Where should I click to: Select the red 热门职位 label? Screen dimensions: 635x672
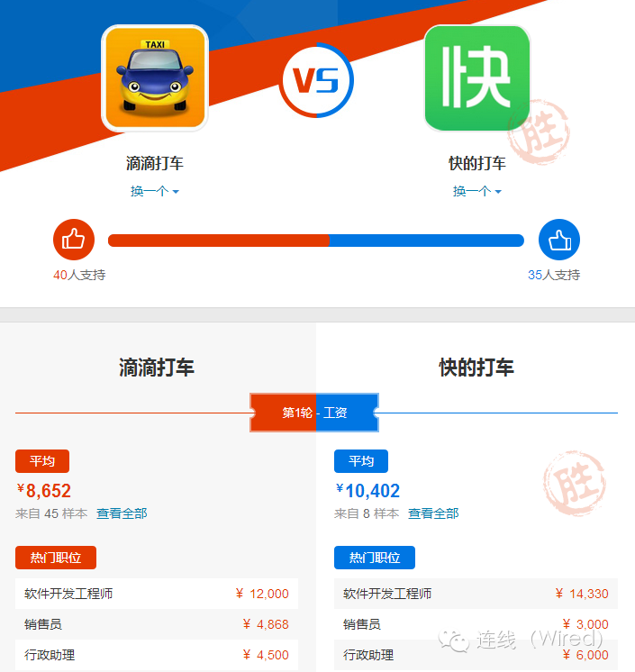coord(56,558)
